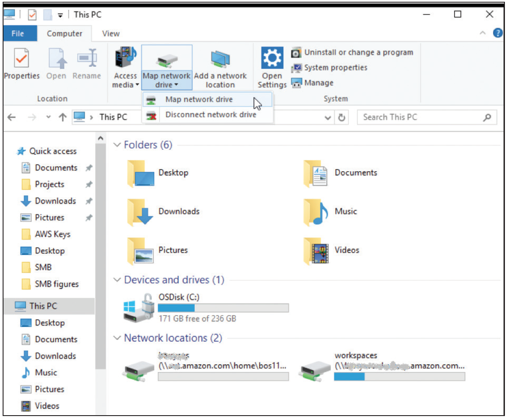The image size is (508, 420).
Task: Collapse the Network locations group
Action: point(117,338)
